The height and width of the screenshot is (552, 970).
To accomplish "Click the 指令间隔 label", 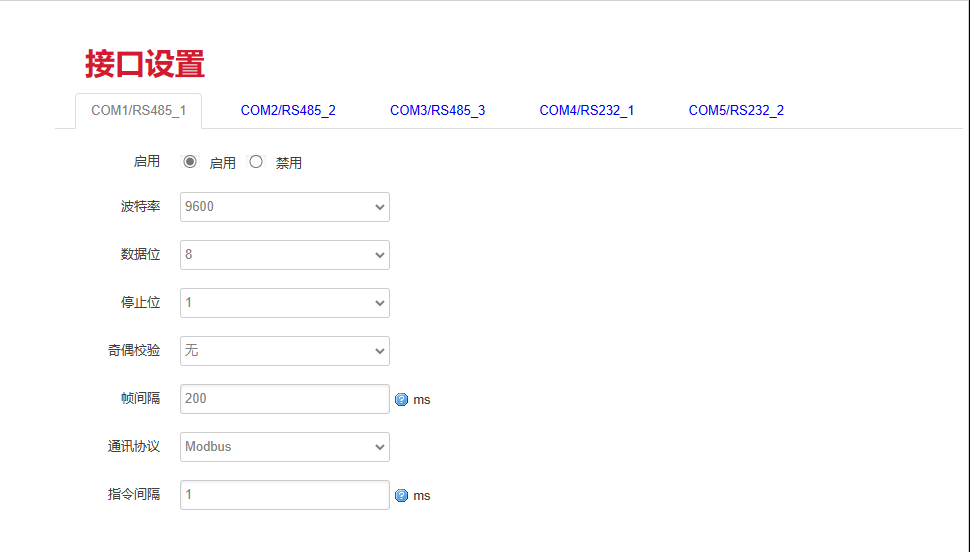I will [x=134, y=494].
